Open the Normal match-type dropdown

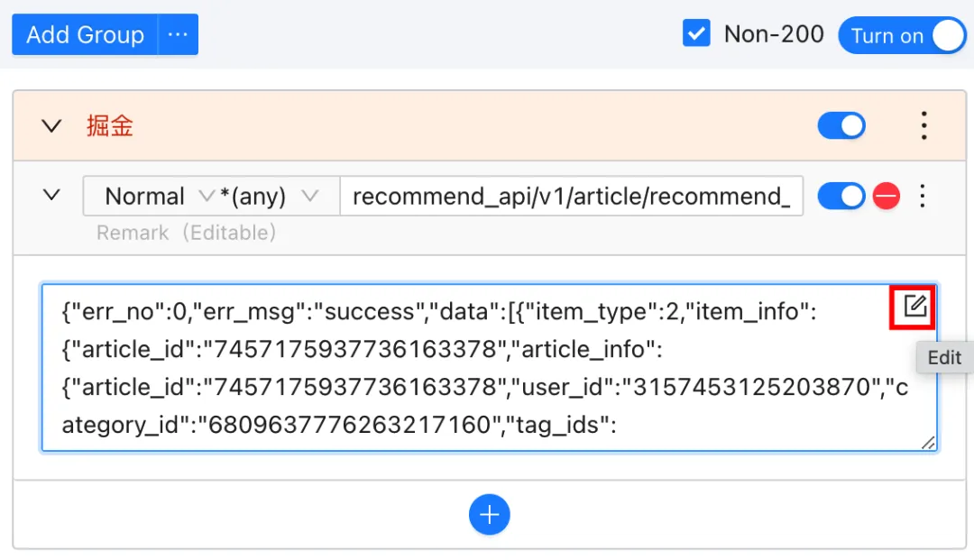click(x=150, y=197)
